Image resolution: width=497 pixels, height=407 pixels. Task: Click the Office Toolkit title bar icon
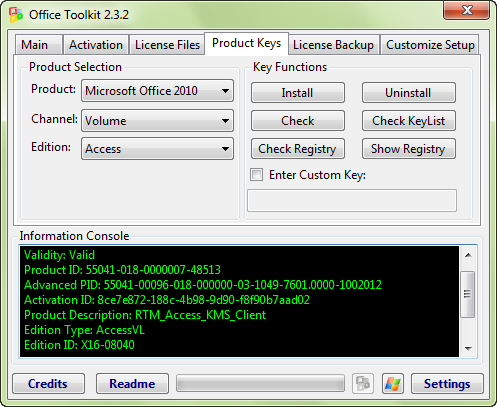click(x=16, y=15)
